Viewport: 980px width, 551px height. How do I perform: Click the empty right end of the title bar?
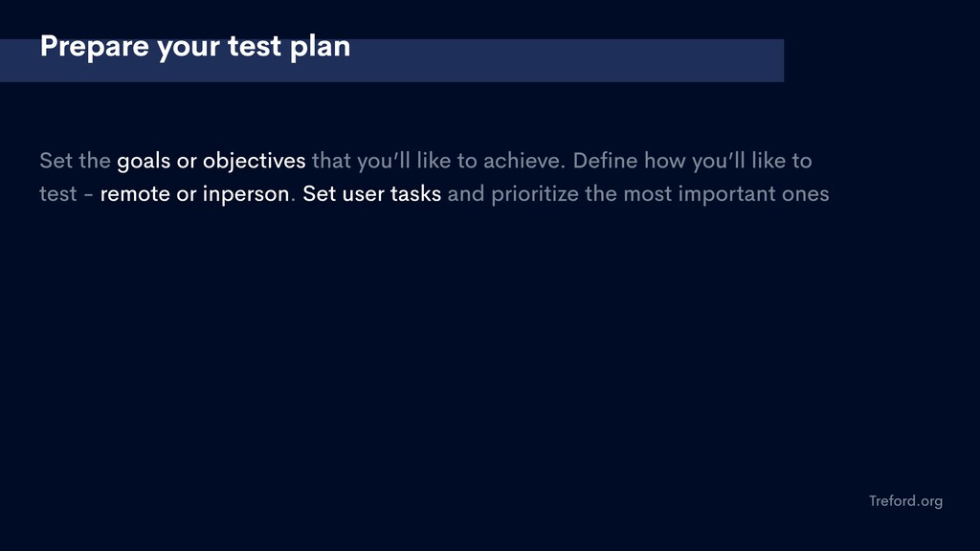tap(625, 60)
